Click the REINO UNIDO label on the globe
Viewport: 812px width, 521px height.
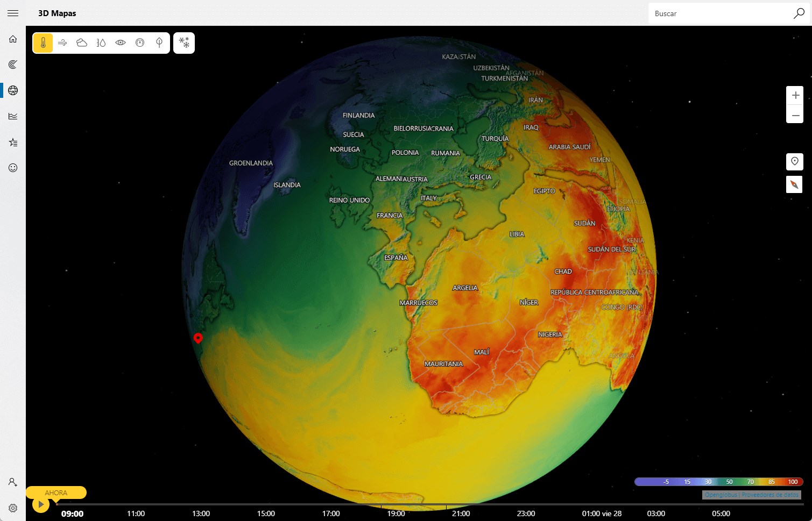[349, 200]
